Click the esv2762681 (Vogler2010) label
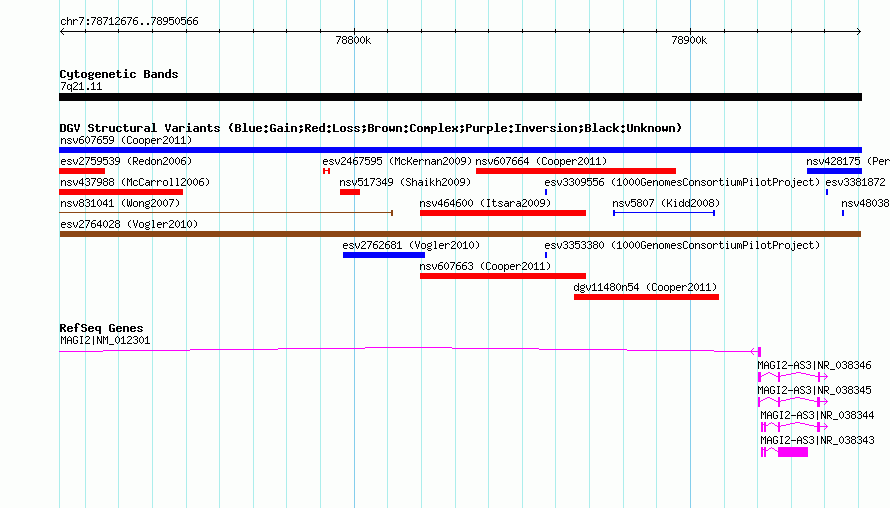 click(x=412, y=245)
